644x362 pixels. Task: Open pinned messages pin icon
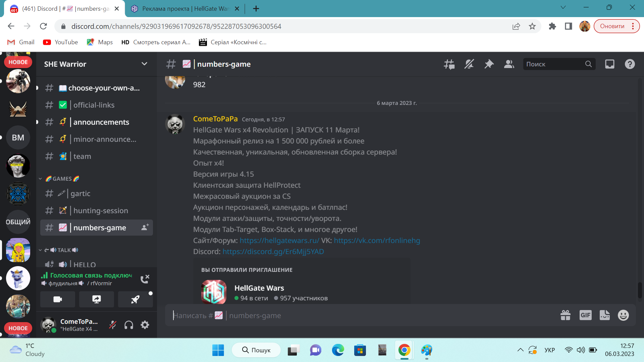pos(489,64)
